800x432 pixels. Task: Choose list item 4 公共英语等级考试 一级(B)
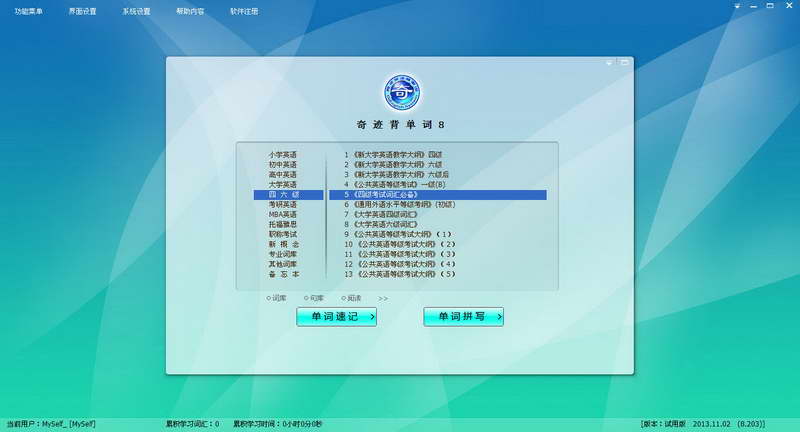[x=395, y=185]
